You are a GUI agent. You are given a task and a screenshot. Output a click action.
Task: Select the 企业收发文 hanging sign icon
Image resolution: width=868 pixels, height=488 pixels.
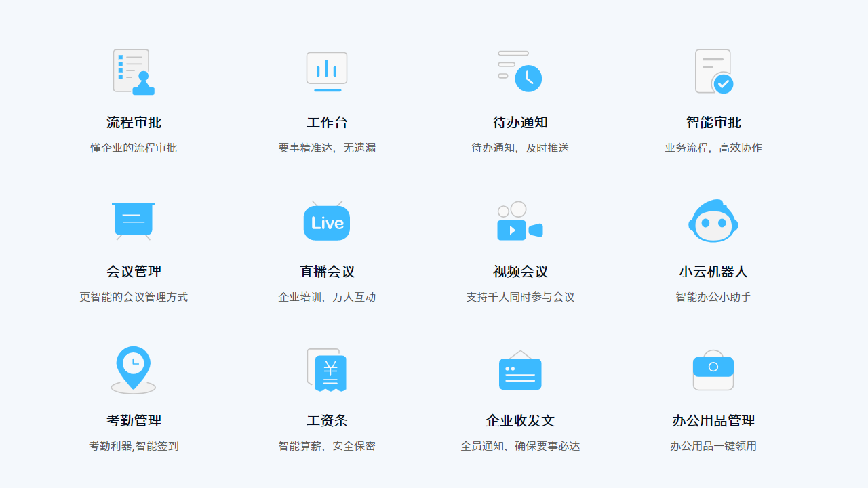(520, 370)
